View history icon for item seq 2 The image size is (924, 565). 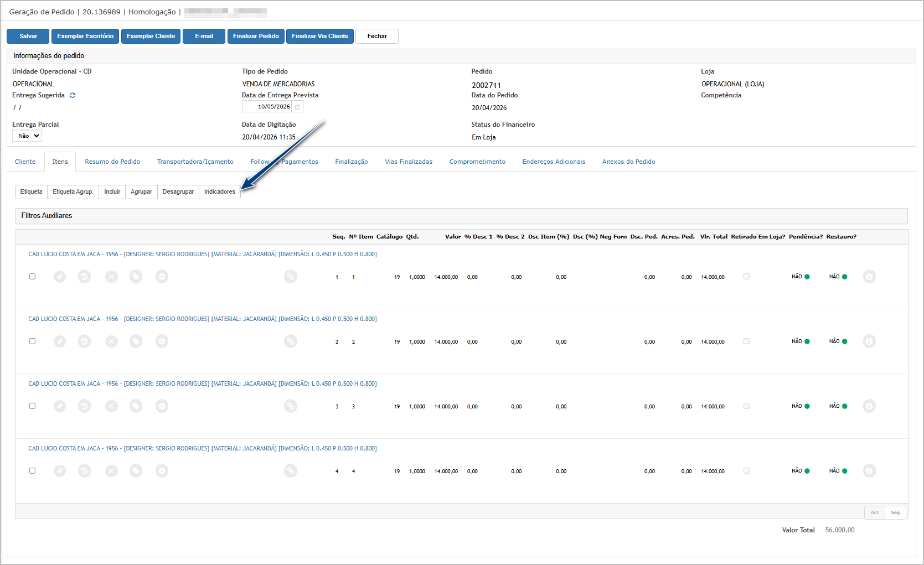point(84,341)
